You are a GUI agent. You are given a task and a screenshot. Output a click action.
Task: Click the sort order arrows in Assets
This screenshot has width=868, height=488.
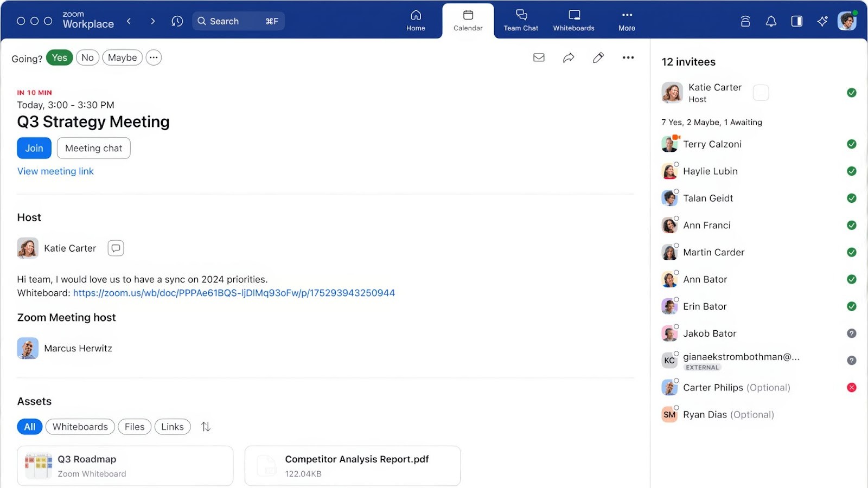tap(206, 427)
